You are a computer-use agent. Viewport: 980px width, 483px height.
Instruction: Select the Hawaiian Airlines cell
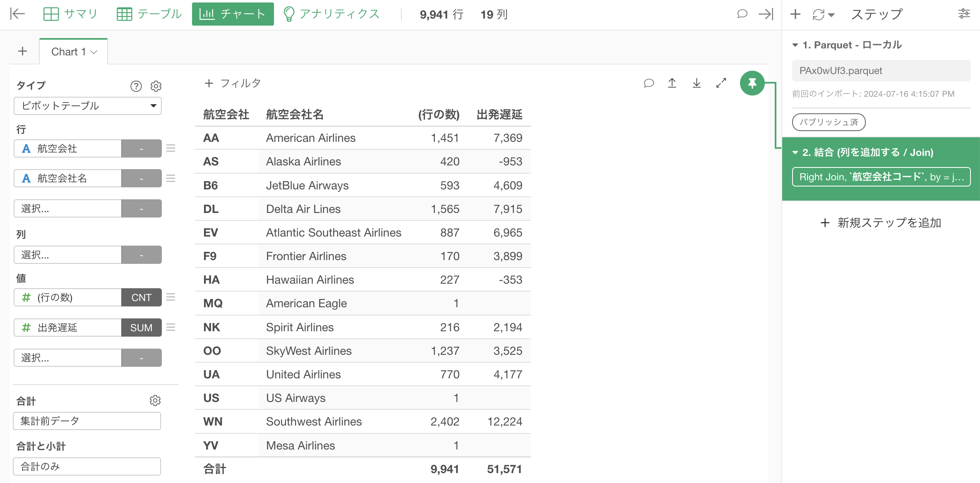click(x=310, y=280)
